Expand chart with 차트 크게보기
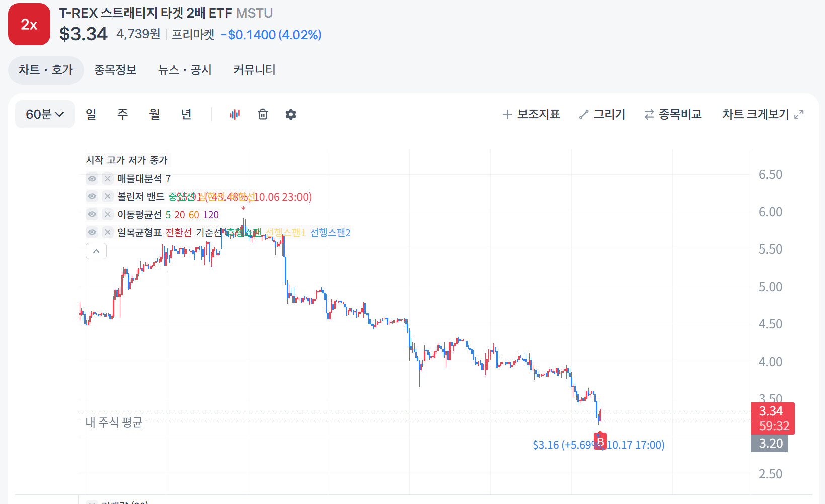The image size is (825, 504). pyautogui.click(x=763, y=114)
